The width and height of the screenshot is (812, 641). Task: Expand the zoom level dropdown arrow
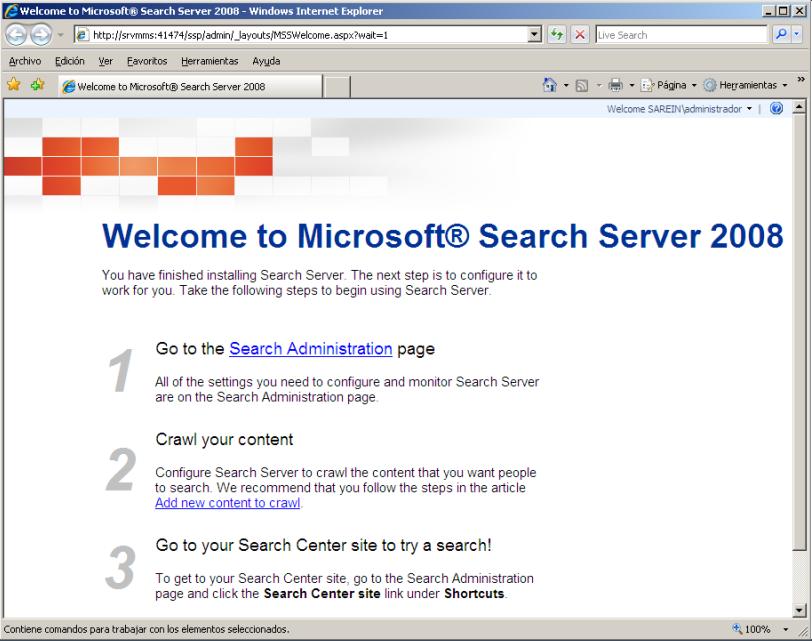point(786,630)
